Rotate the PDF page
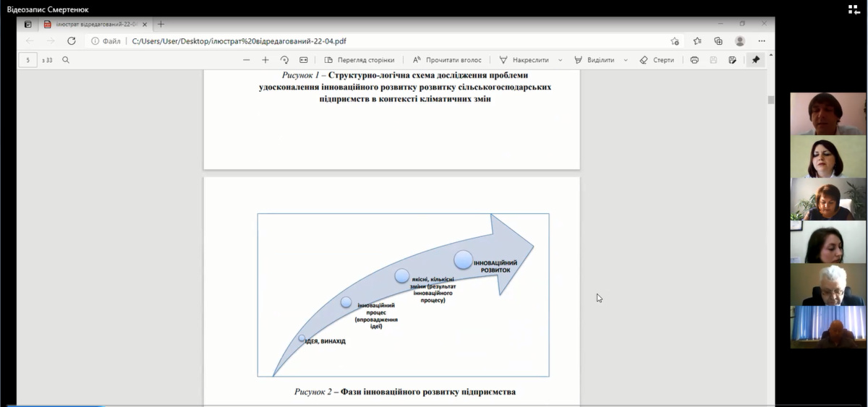 (x=284, y=60)
